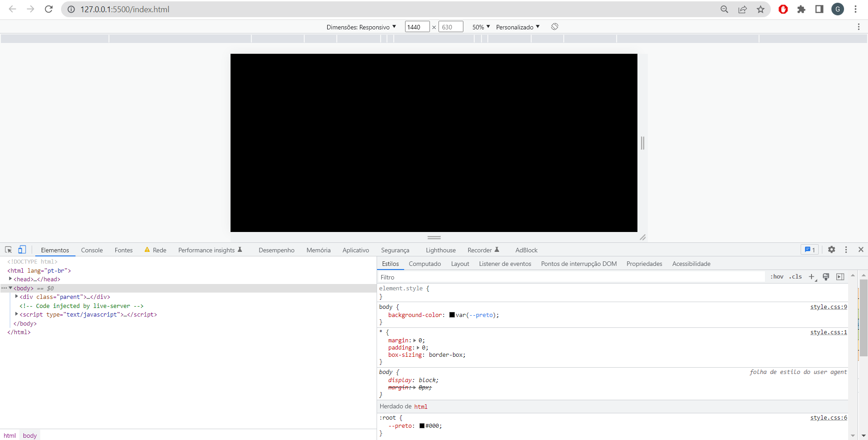Click the var(--preto) color swatch
Viewport: 868px width, 440px height.
click(452, 315)
